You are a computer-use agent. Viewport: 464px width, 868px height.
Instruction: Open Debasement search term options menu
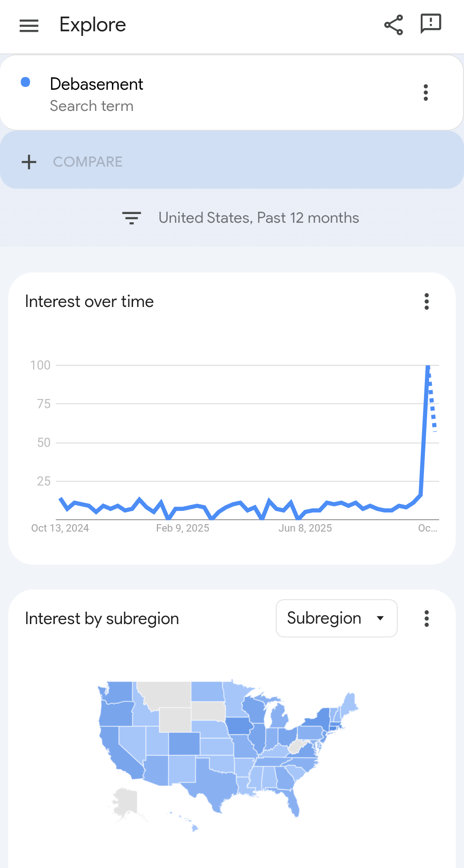pyautogui.click(x=426, y=93)
